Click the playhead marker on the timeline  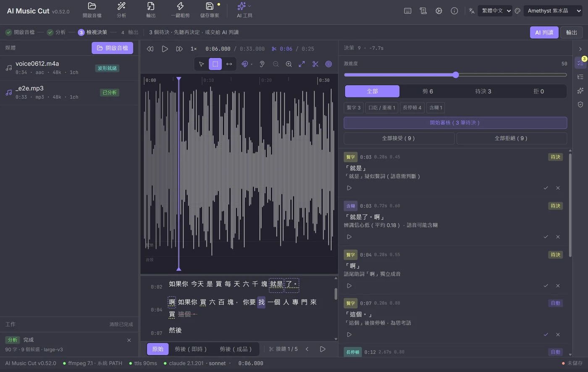coord(179,79)
